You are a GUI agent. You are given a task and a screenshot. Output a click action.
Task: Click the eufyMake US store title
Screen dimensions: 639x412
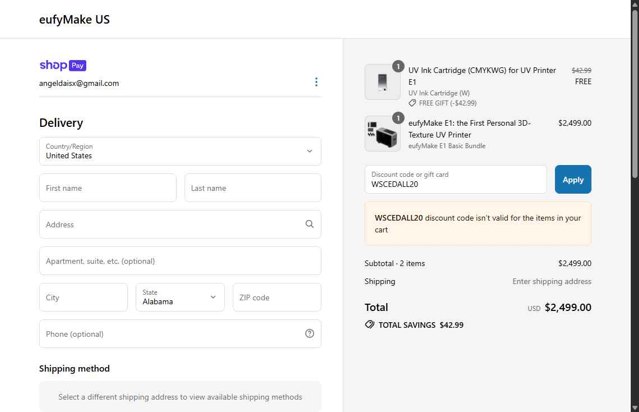(x=74, y=20)
